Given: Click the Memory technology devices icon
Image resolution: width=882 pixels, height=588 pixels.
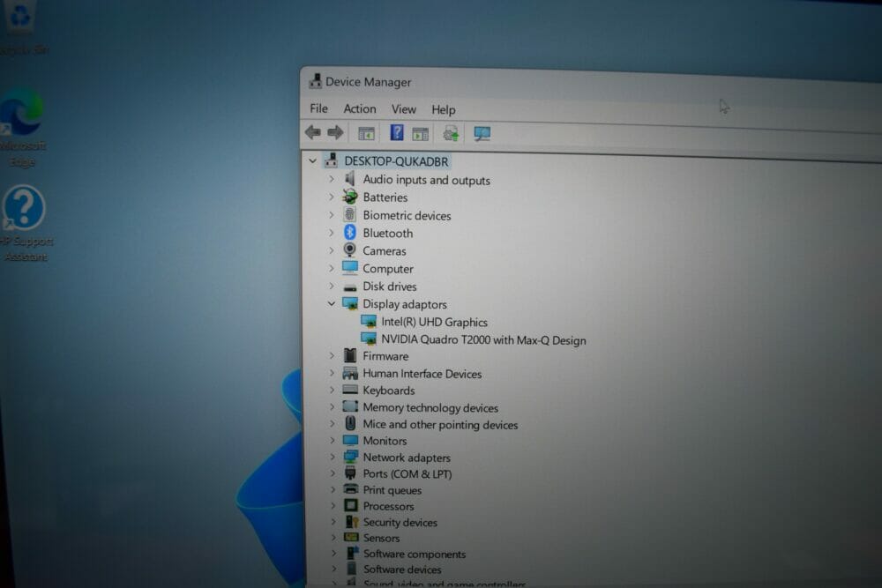Looking at the screenshot, I should point(350,406).
